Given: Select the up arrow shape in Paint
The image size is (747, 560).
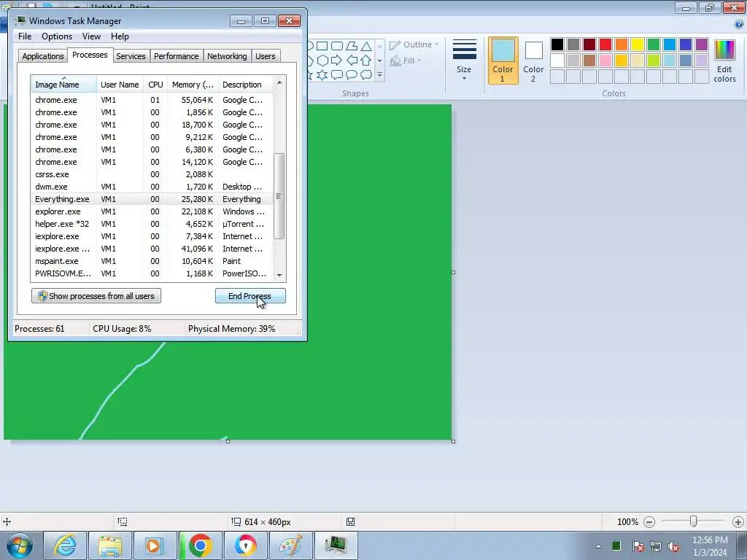Looking at the screenshot, I should [366, 61].
